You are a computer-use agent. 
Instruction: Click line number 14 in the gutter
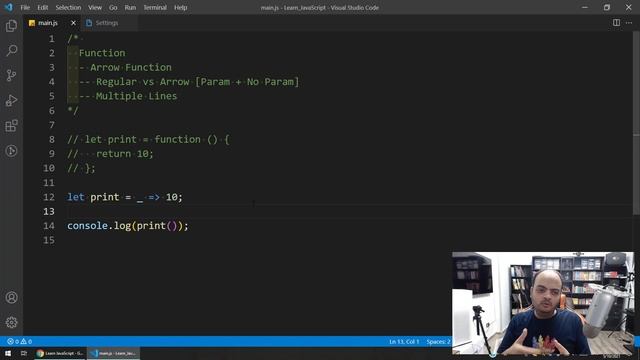(49, 226)
